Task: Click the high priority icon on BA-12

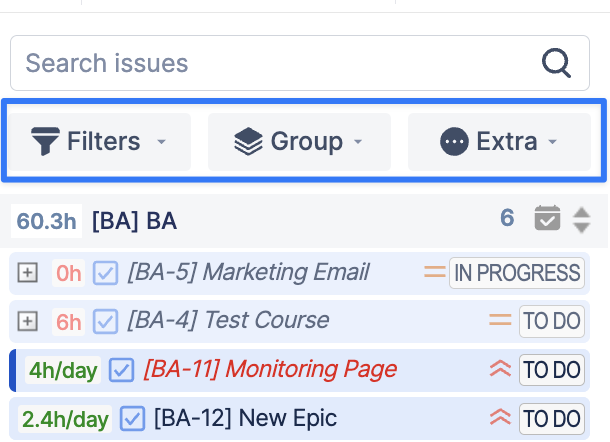Action: 500,419
